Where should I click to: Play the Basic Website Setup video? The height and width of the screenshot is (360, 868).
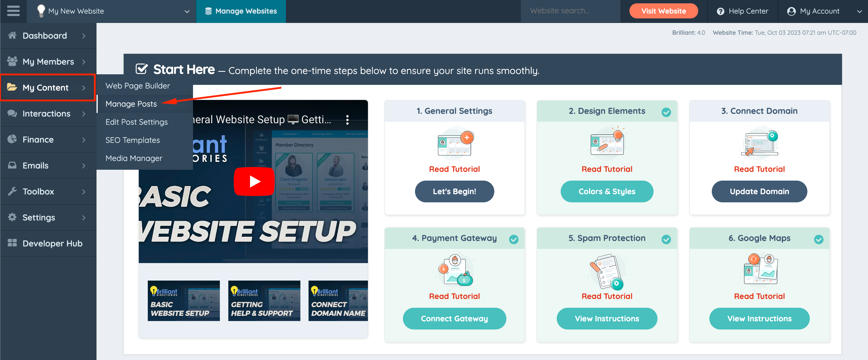pos(255,182)
